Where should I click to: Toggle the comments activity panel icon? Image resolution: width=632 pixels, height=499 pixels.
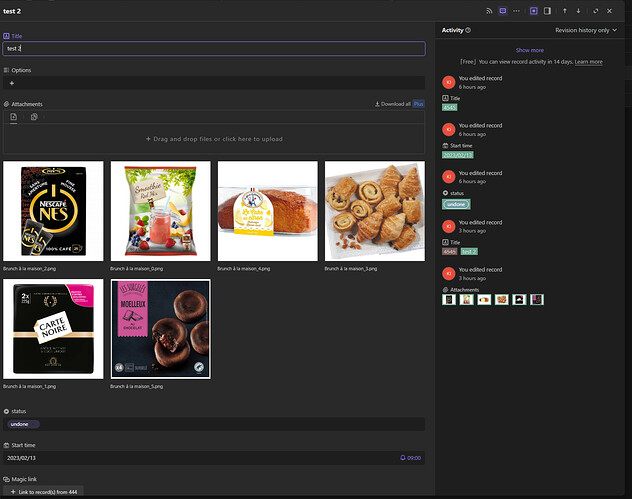(503, 11)
